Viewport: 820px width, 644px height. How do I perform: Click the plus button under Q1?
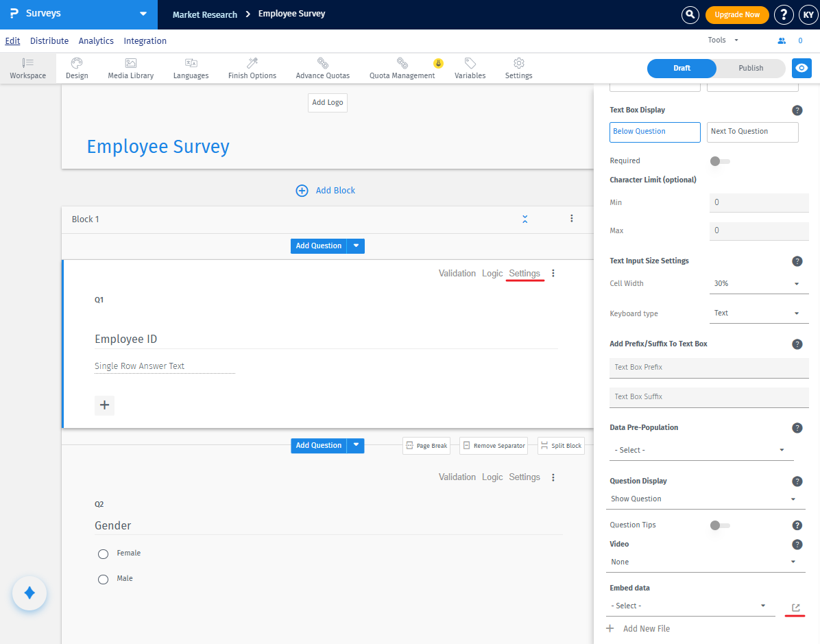105,405
